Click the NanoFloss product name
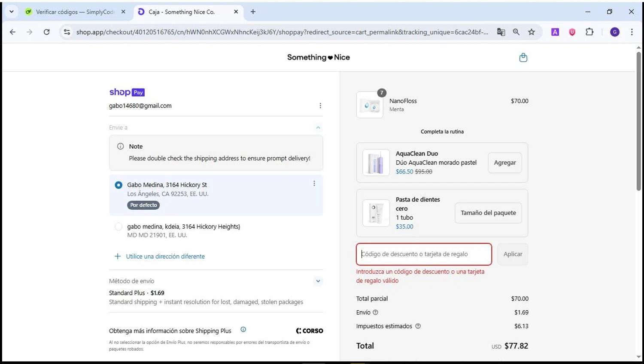Image resolution: width=644 pixels, height=364 pixels. (x=403, y=101)
